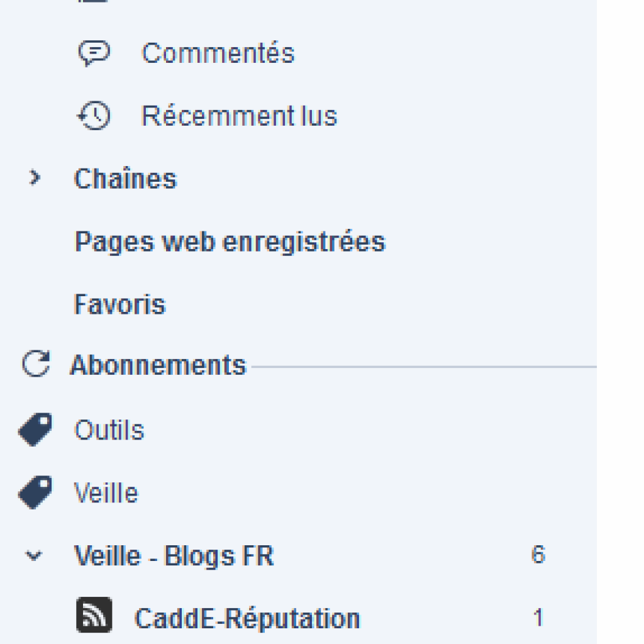Go to Favoris
The image size is (644, 644).
[120, 304]
